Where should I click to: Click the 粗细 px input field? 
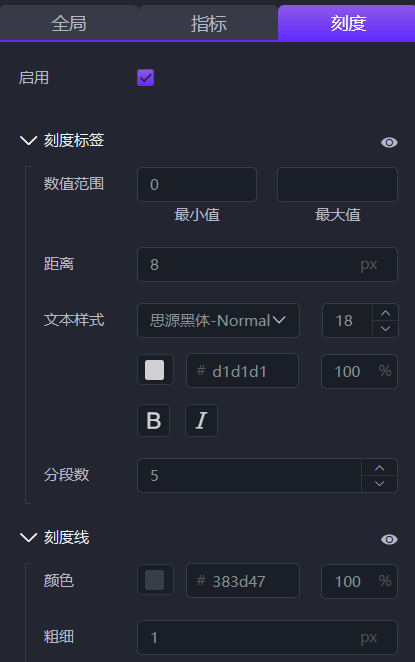coord(267,637)
